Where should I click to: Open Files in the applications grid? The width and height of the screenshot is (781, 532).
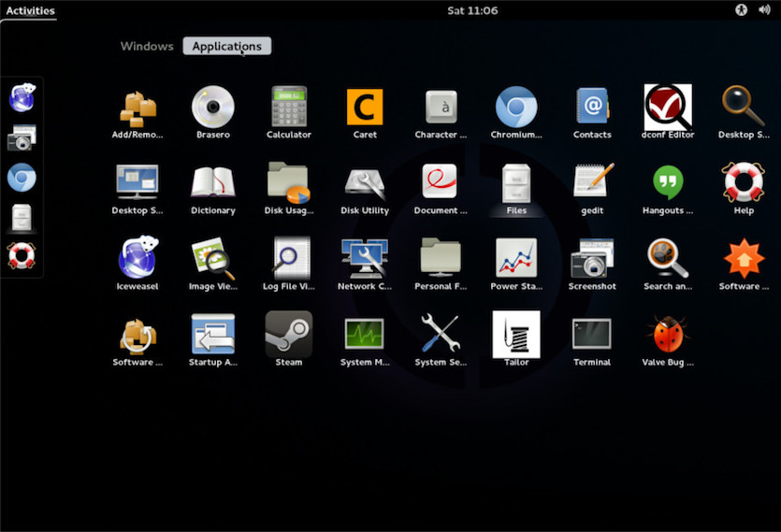click(516, 189)
